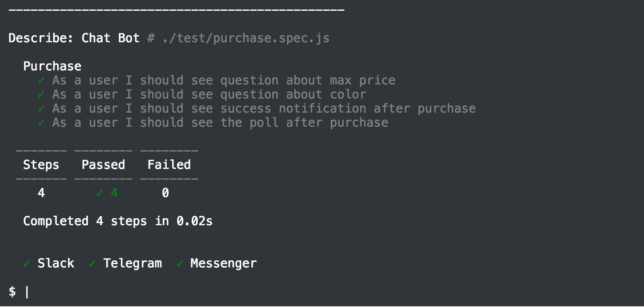
Task: Click the checkmark beside the poll test
Action: click(x=41, y=123)
